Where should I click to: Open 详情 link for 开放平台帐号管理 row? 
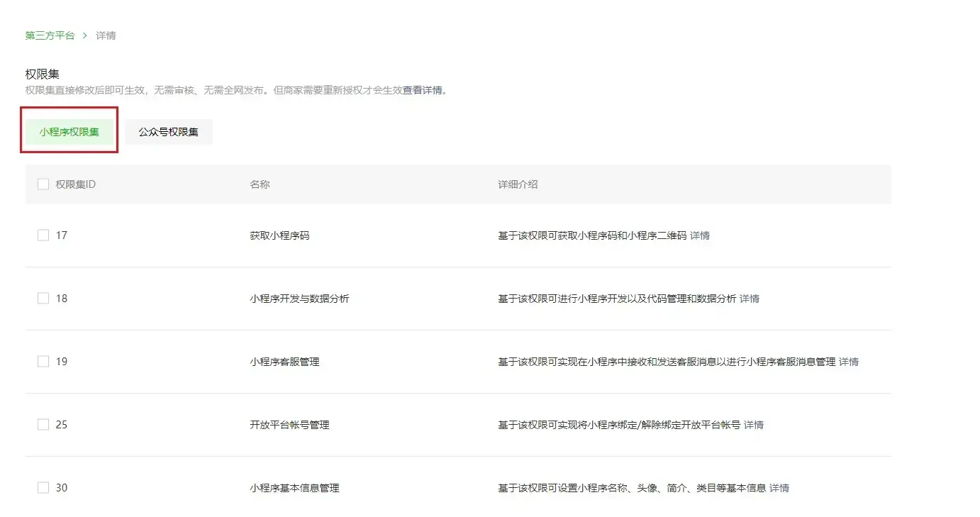754,425
